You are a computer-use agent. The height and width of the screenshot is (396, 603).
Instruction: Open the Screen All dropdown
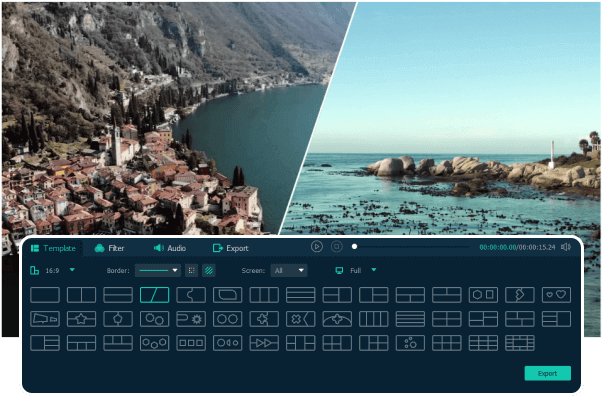[288, 270]
